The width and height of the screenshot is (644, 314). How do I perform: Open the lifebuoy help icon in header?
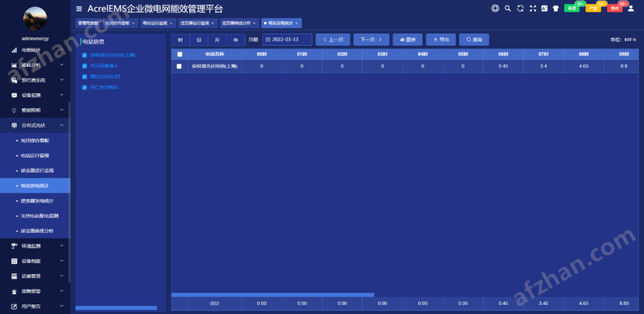tap(495, 8)
